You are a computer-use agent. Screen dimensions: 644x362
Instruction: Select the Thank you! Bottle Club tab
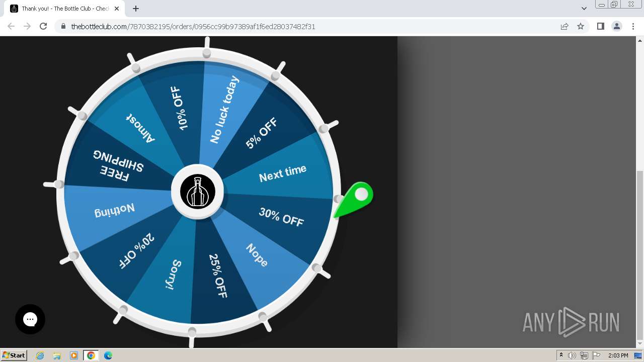(x=65, y=9)
